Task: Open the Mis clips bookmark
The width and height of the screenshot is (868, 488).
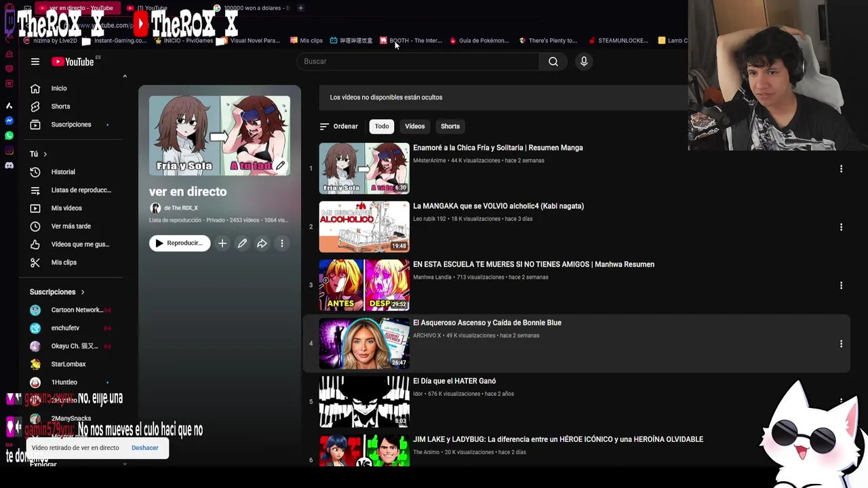Action: click(x=307, y=41)
